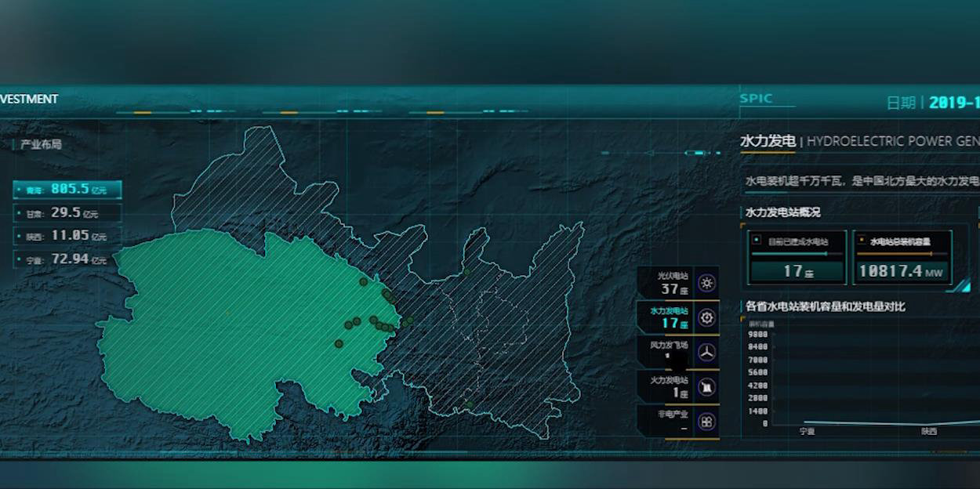The image size is (980, 489).
Task: Click the 产业布局 section heading
Action: [41, 144]
